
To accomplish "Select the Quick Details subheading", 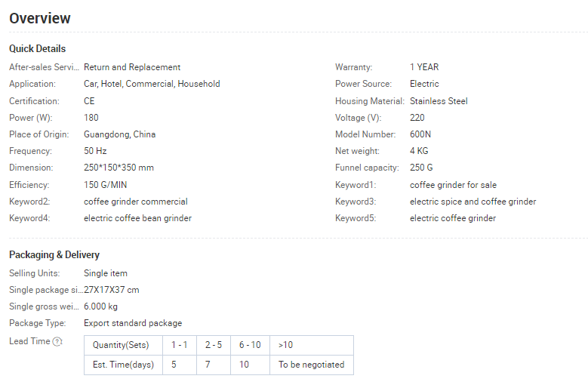I will coord(37,49).
